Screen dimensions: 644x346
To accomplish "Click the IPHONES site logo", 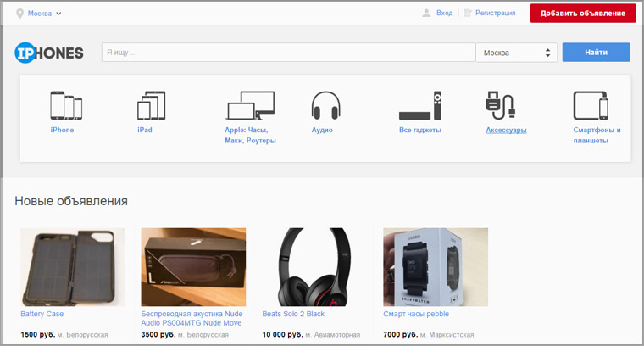I will (49, 53).
